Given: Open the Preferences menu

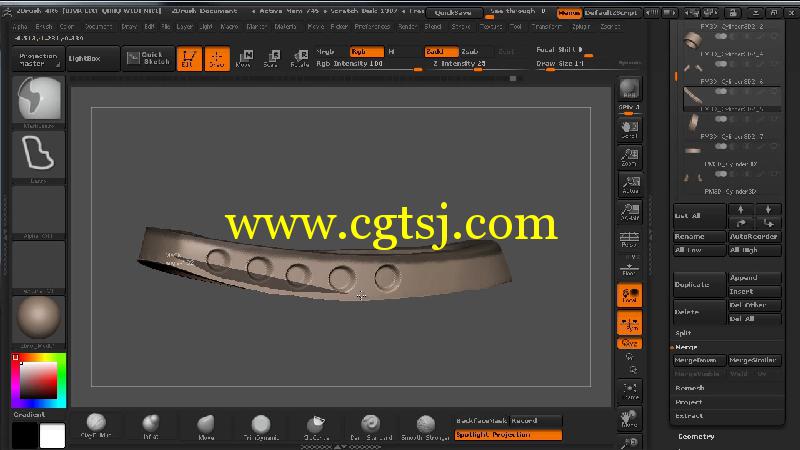Looking at the screenshot, I should [x=372, y=27].
